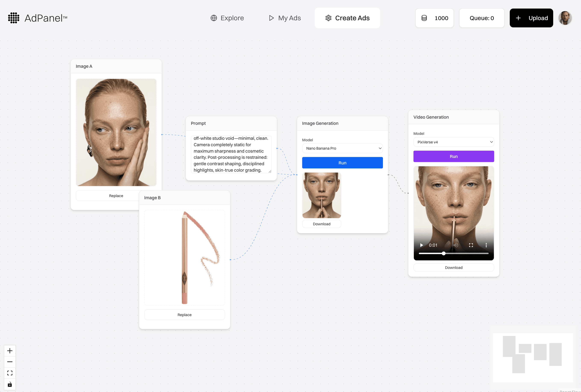Image resolution: width=581 pixels, height=392 pixels.
Task: Click the fit view icon
Action: [x=10, y=373]
